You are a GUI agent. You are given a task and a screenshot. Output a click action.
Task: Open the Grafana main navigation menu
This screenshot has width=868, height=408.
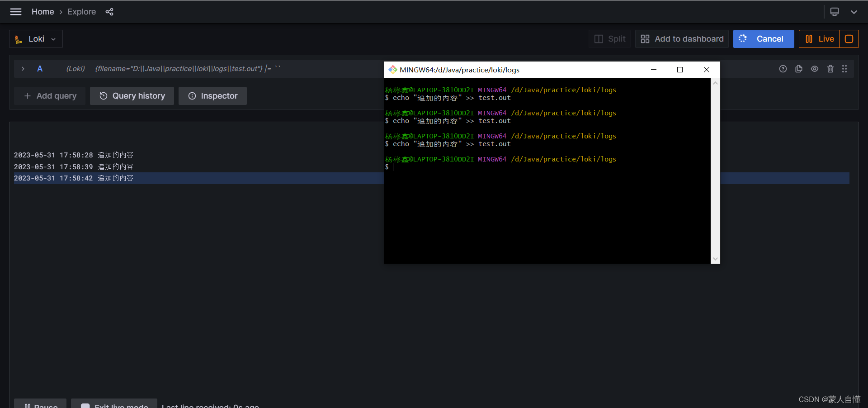pos(15,11)
